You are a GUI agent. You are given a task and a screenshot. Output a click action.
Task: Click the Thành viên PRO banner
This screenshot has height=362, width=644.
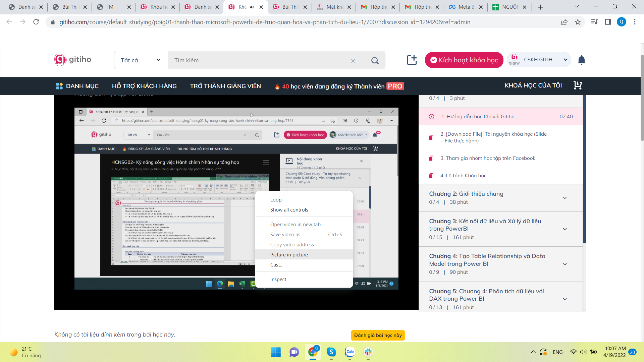tap(339, 86)
